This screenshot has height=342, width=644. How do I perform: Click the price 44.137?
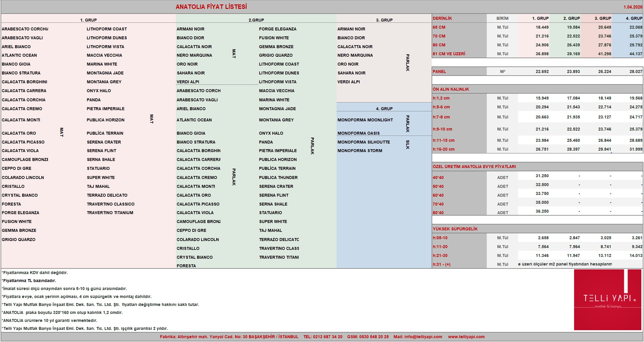tap(636, 54)
